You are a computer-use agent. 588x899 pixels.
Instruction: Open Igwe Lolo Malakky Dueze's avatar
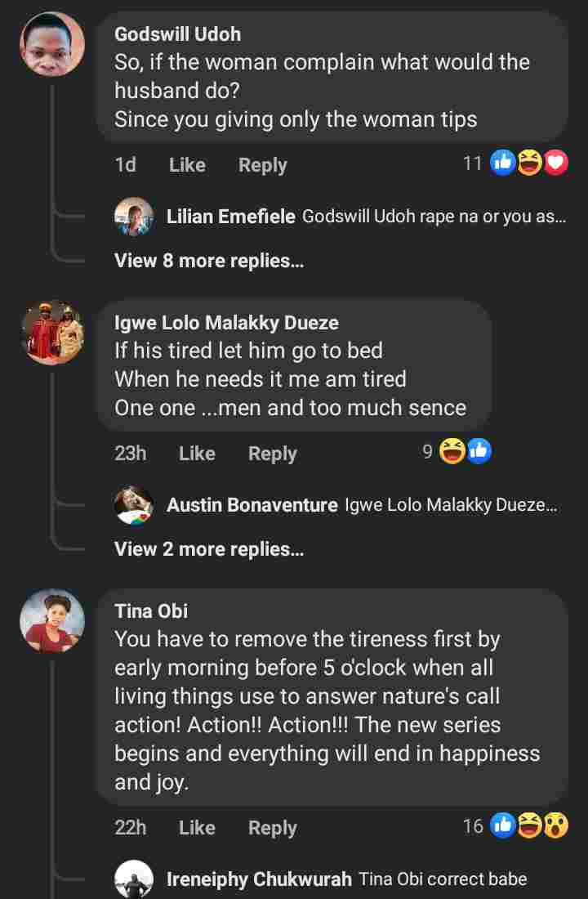(x=52, y=333)
